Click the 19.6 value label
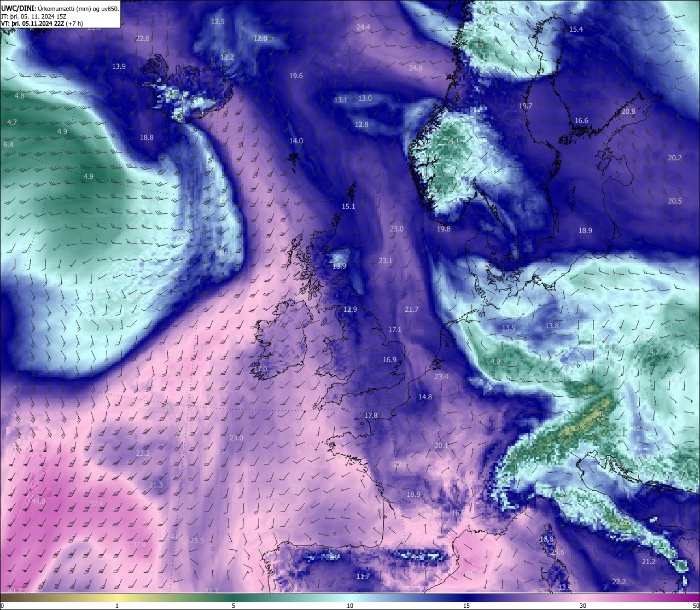The height and width of the screenshot is (610, 700). point(296,76)
